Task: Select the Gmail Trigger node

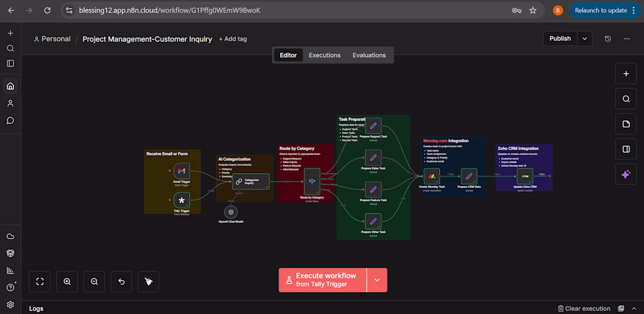Action: [x=181, y=171]
